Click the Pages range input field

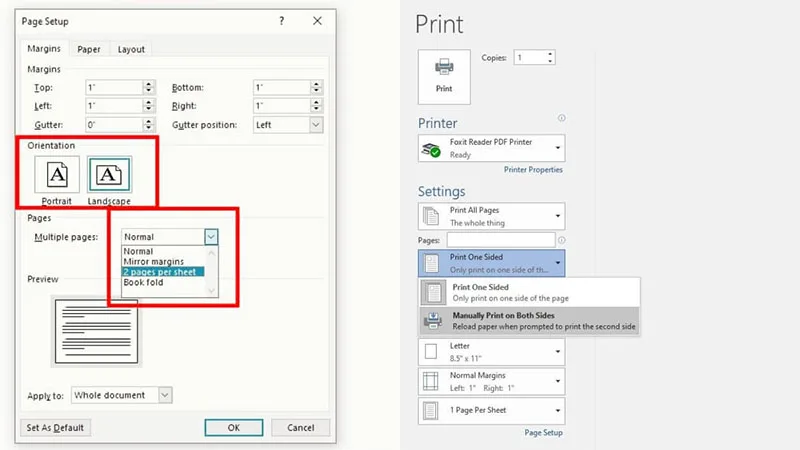pyautogui.click(x=501, y=240)
